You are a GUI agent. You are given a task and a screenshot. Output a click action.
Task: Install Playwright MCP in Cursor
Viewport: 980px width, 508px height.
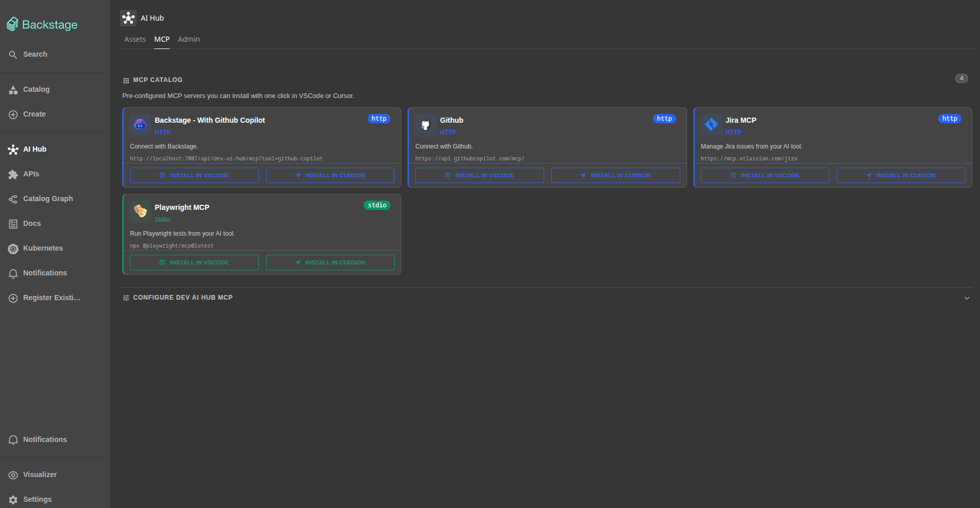pyautogui.click(x=330, y=263)
